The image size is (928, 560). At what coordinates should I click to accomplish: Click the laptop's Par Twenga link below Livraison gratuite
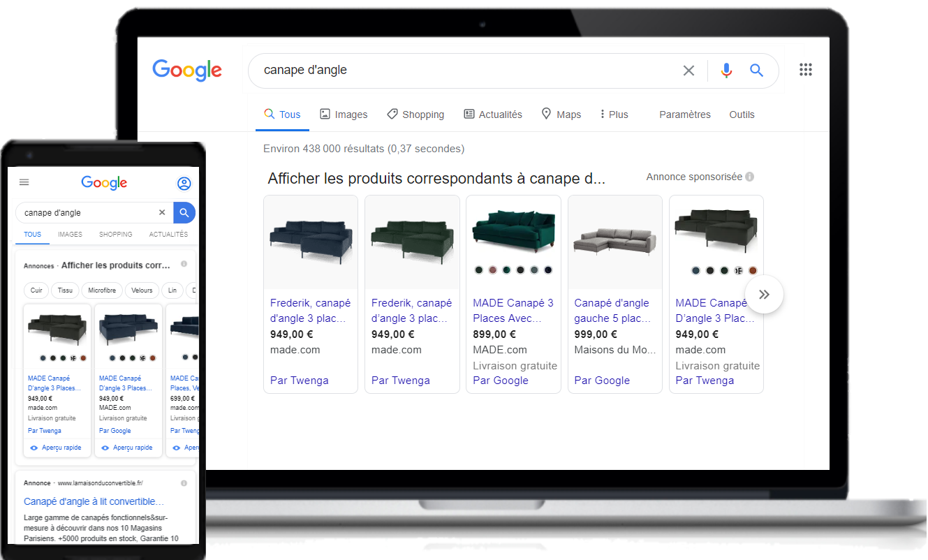pyautogui.click(x=705, y=381)
